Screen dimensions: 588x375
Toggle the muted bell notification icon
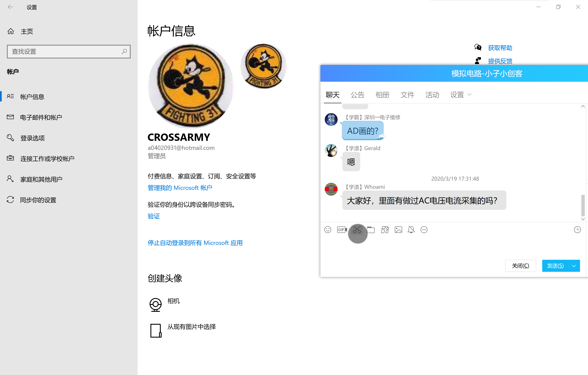coord(411,230)
